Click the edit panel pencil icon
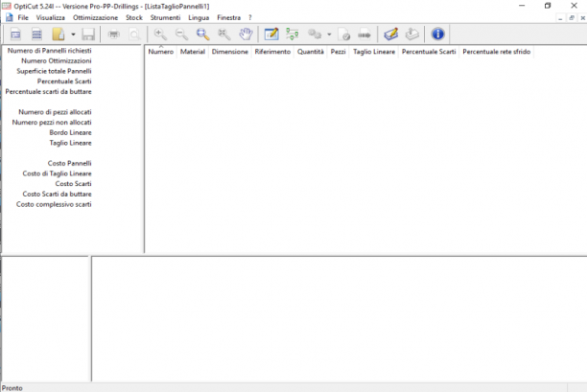 [x=271, y=35]
